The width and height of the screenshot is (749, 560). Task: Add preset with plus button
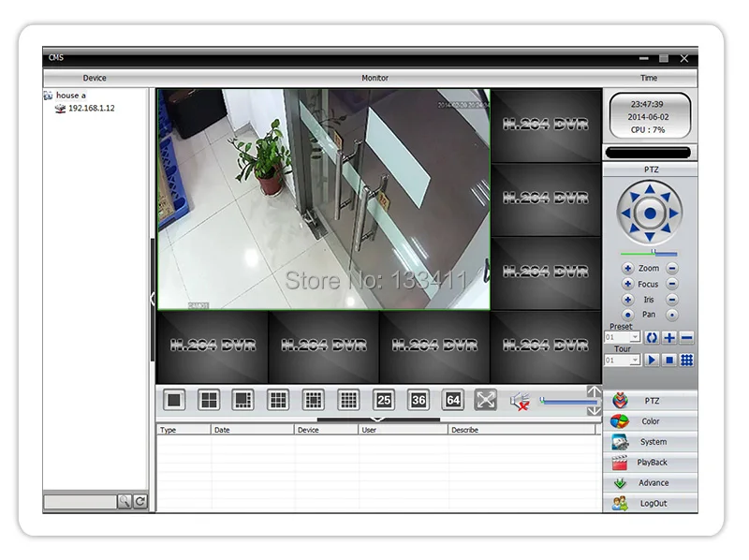point(669,338)
